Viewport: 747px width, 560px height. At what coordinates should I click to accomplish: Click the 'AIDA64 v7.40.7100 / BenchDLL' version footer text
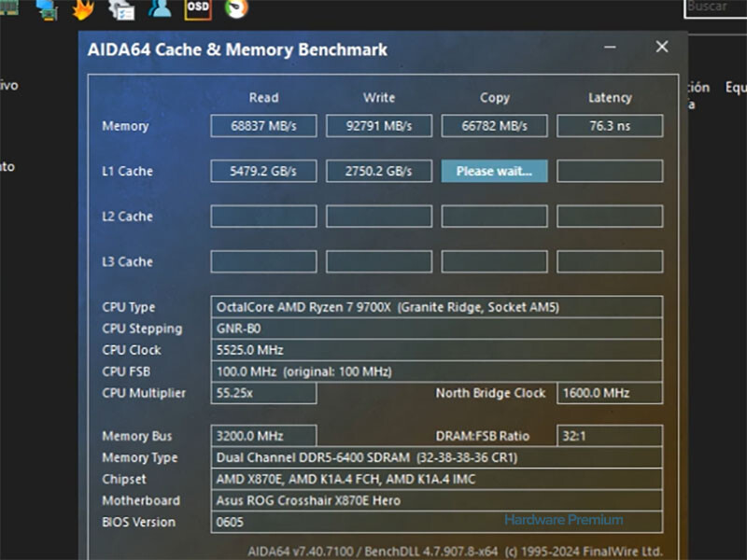point(455,552)
